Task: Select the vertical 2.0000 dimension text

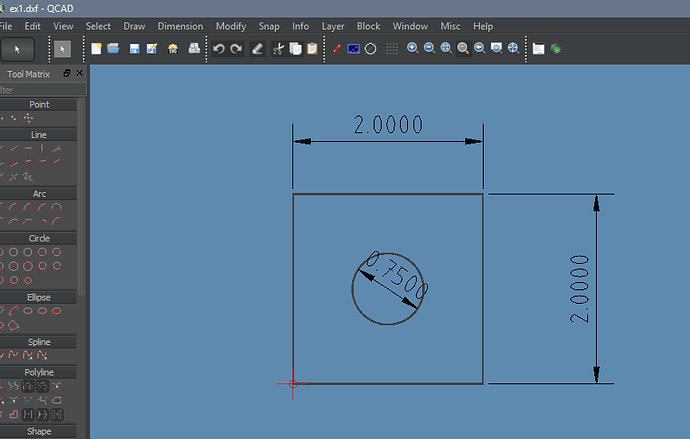Action: pos(579,289)
